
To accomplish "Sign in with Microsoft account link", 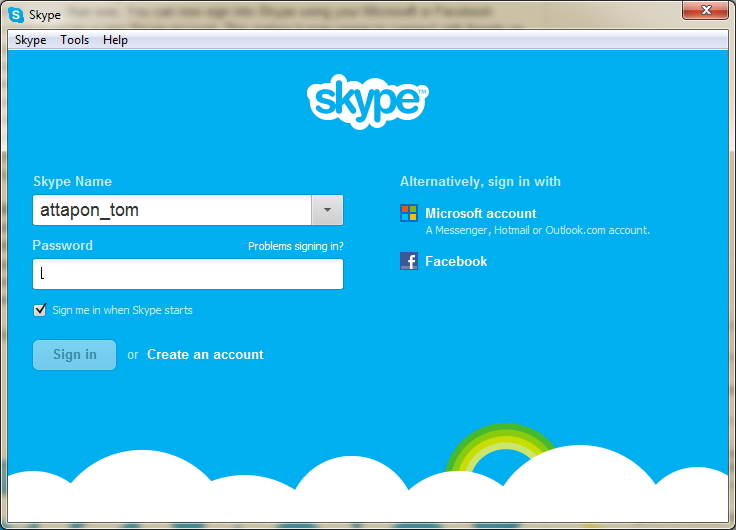I will tap(481, 214).
